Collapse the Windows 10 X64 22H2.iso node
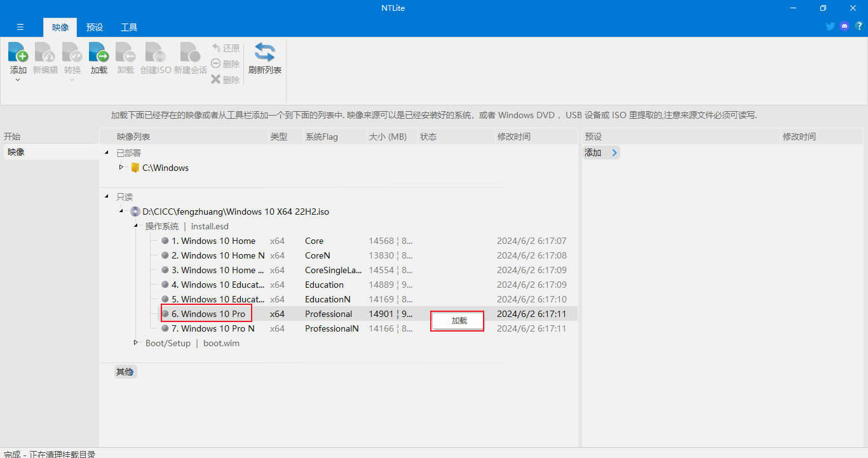The image size is (868, 458). point(121,212)
